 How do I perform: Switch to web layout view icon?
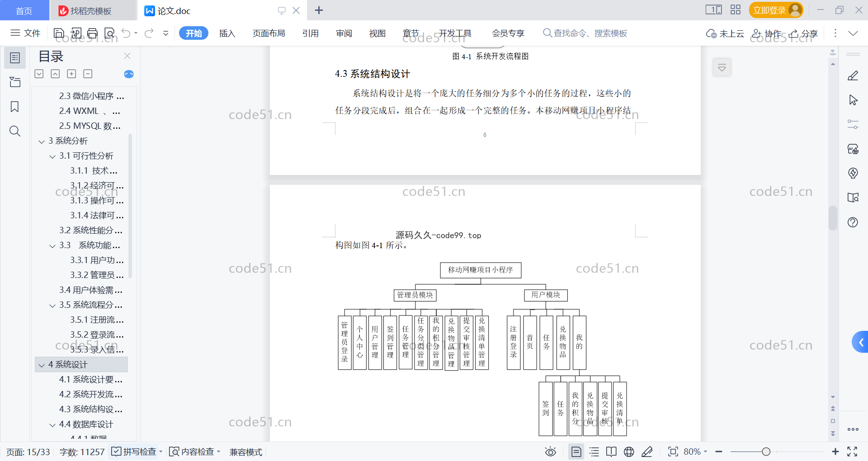[629, 452]
